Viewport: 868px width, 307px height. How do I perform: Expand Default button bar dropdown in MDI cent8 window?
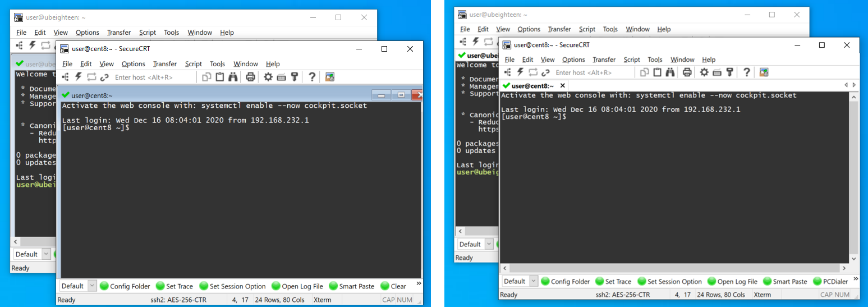(92, 286)
